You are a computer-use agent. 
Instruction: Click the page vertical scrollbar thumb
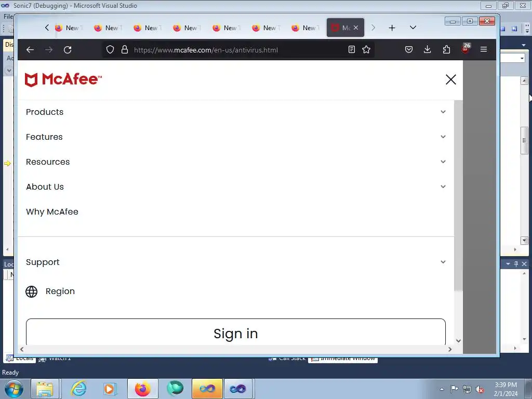(x=458, y=195)
